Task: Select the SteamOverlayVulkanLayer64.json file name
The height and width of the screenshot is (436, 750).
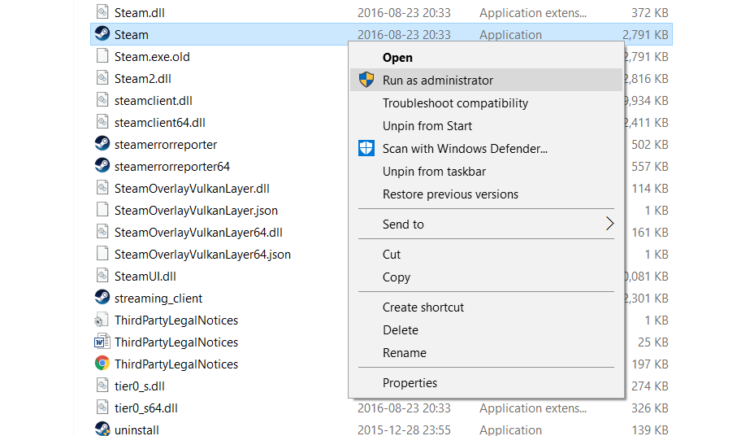Action: point(202,254)
